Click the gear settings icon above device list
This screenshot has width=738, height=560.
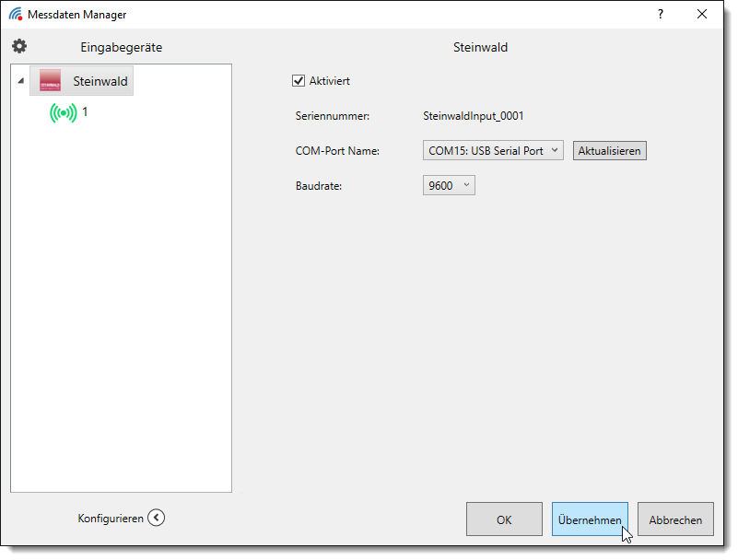[x=19, y=46]
